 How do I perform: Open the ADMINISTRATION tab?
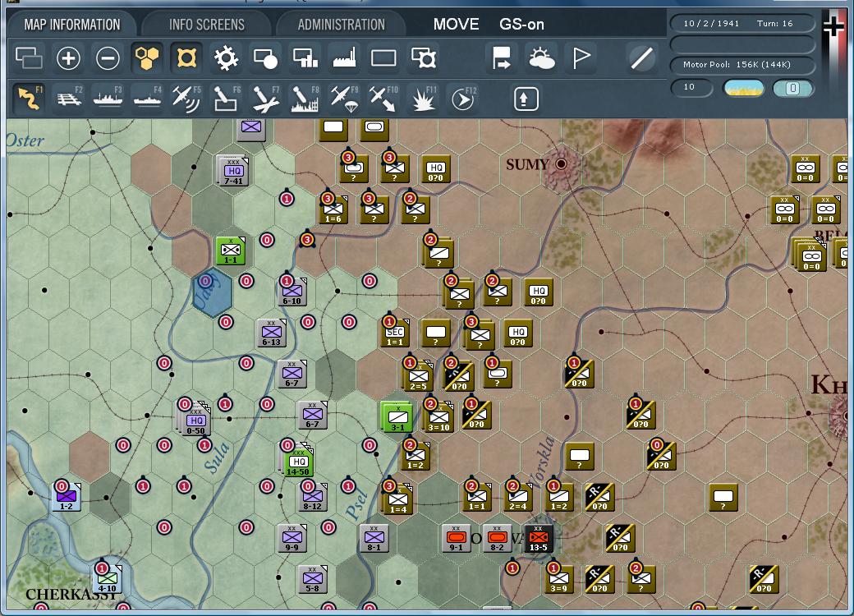coord(341,24)
